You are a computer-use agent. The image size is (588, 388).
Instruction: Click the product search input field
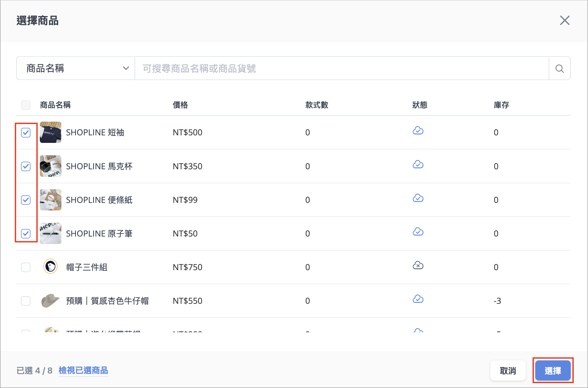click(x=341, y=69)
